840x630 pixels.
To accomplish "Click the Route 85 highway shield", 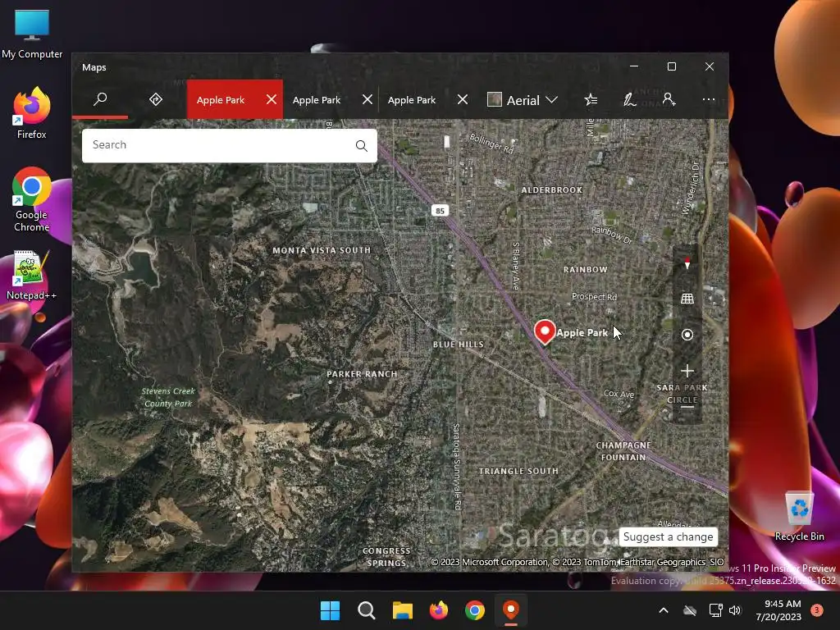I will [440, 211].
